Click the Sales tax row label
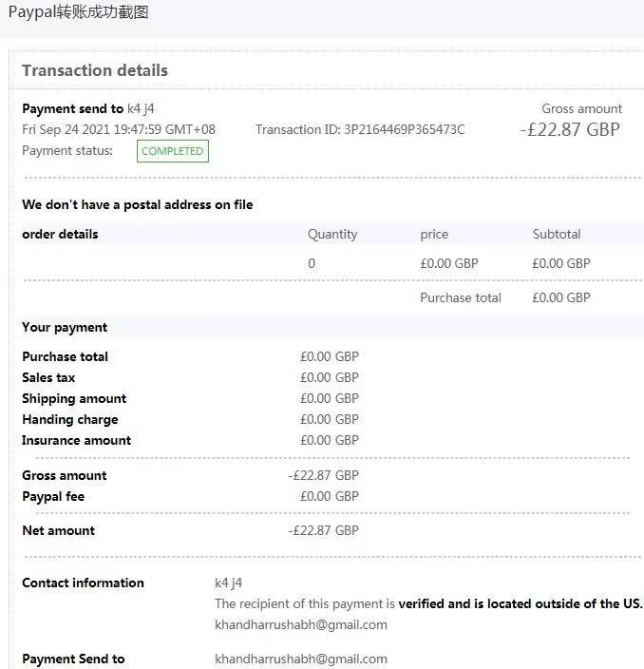 tap(48, 377)
